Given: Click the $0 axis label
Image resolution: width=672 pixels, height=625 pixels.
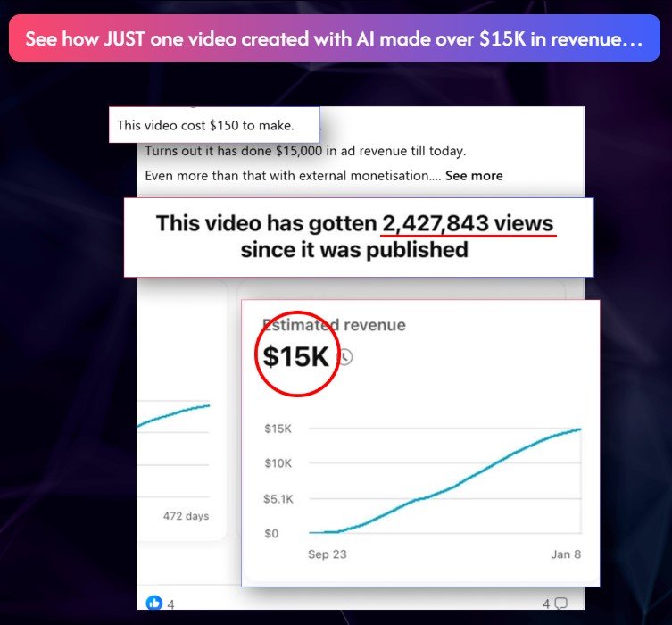Looking at the screenshot, I should (x=271, y=533).
